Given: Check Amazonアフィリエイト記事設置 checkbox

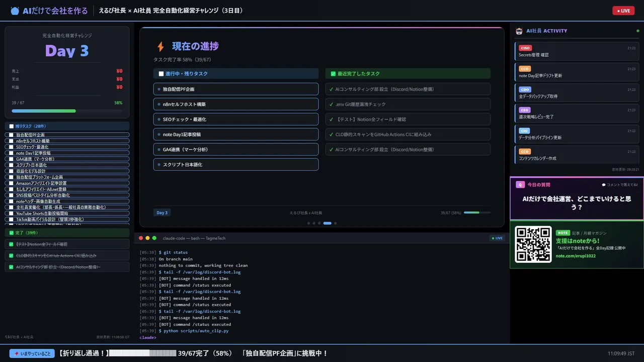Looking at the screenshot, I should [12, 183].
